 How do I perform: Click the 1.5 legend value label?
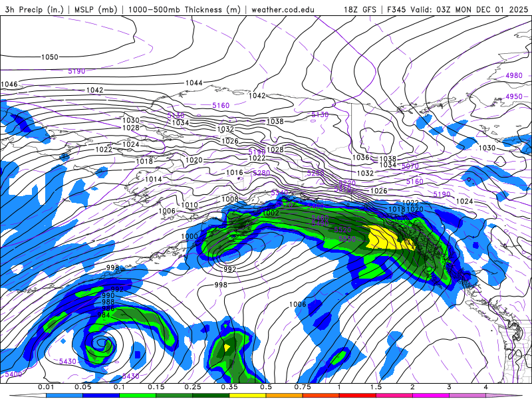[376, 387]
